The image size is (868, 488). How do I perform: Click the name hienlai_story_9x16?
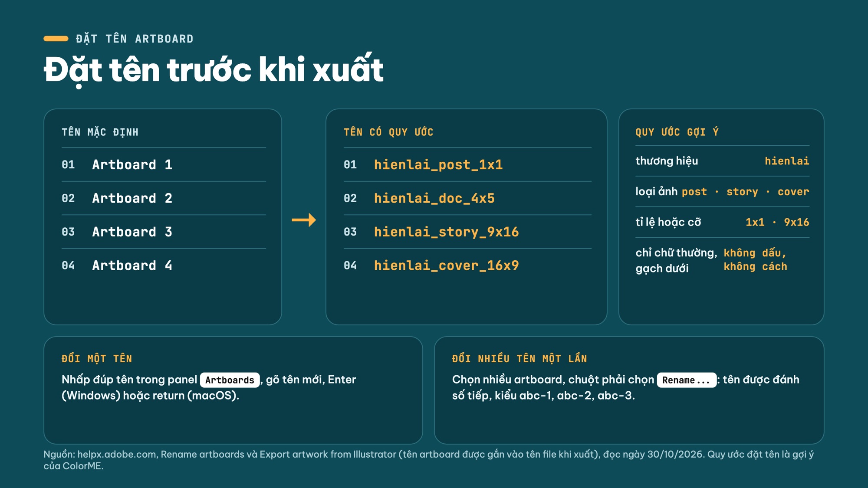pyautogui.click(x=447, y=232)
